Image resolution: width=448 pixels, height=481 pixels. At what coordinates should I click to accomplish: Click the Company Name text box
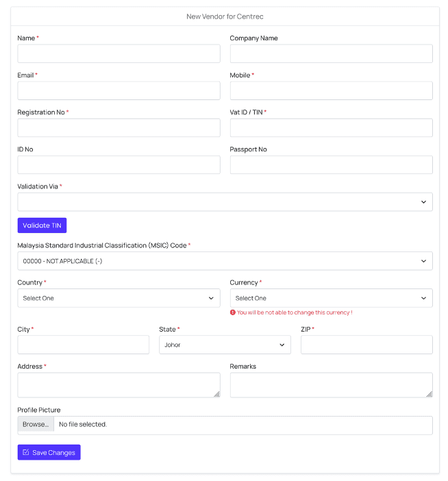(331, 54)
